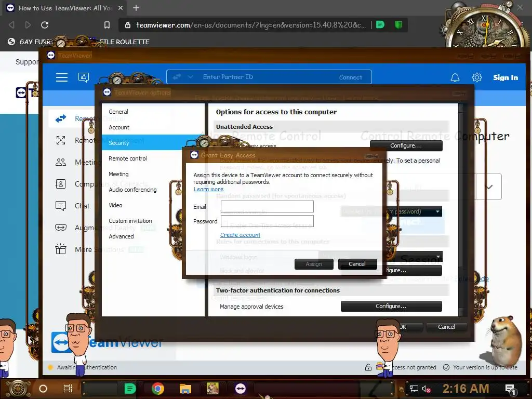Screen dimensions: 532x399
Task: Open the green notes app on the taskbar
Action: (130, 389)
